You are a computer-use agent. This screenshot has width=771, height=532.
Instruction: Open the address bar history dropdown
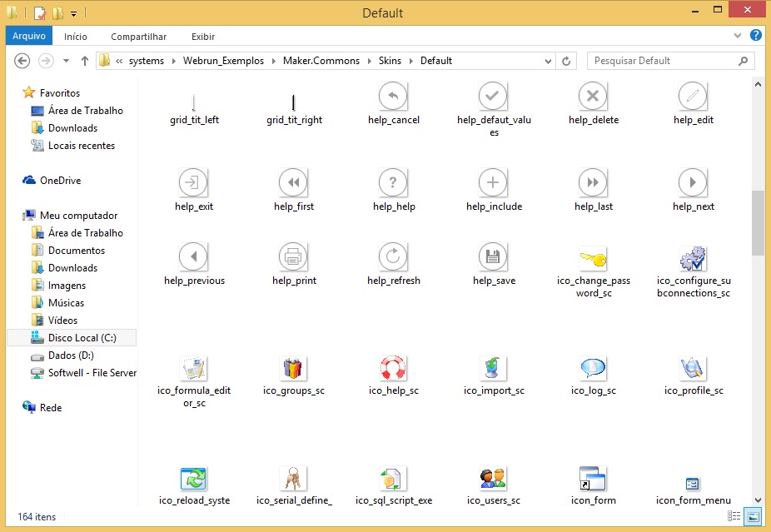click(x=548, y=61)
